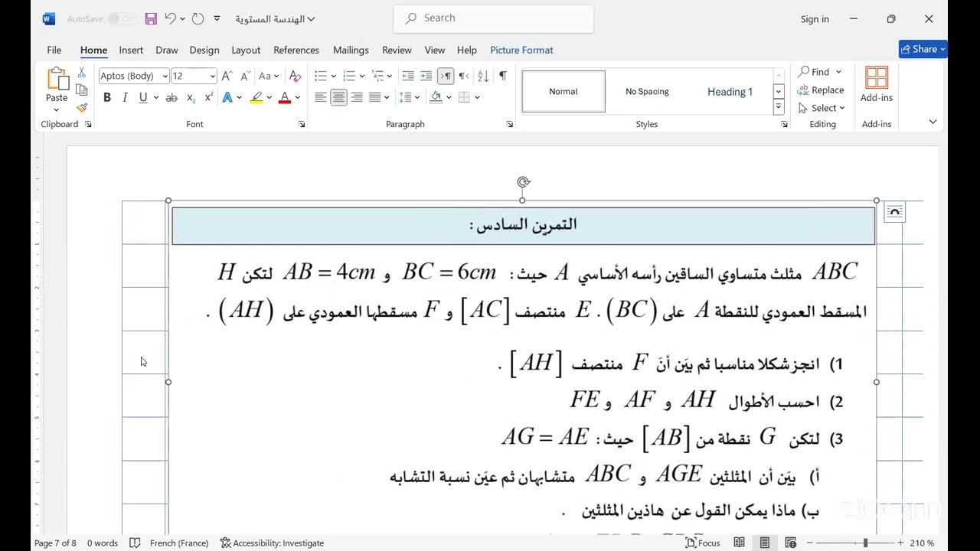Click the Sort A to Z icon
The width and height of the screenshot is (980, 551).
pos(483,76)
